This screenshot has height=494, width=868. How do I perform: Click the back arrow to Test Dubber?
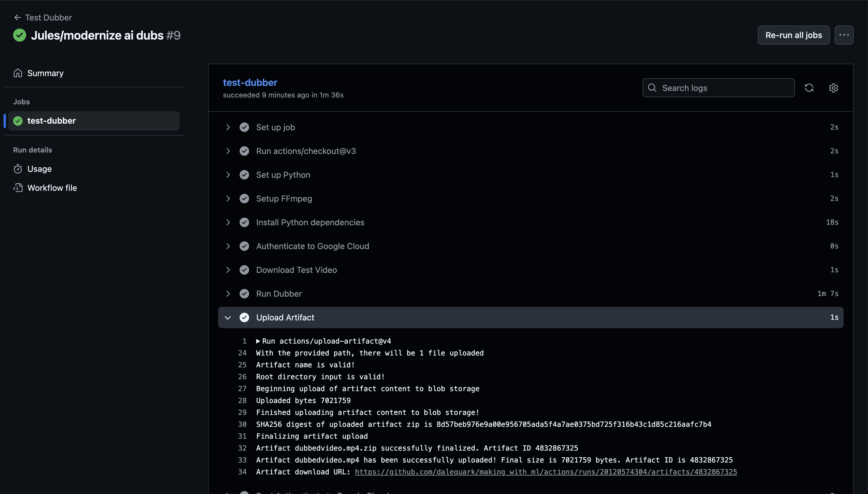click(17, 17)
